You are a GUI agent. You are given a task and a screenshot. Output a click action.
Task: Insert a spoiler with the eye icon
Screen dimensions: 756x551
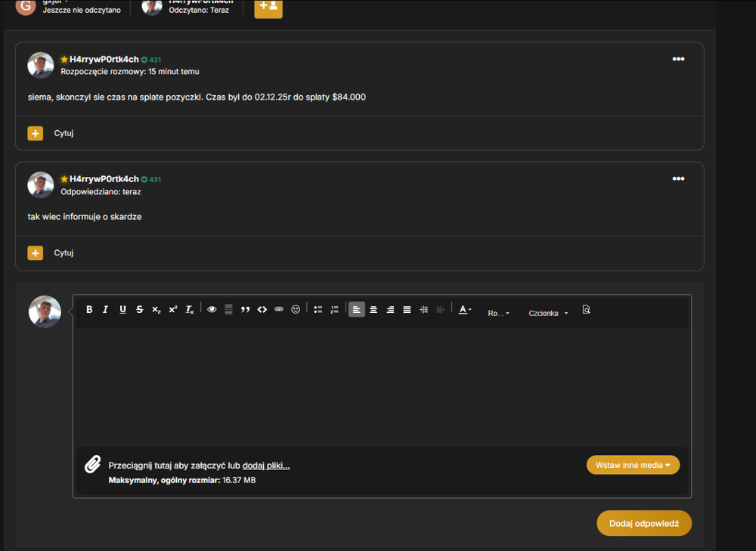tap(212, 309)
